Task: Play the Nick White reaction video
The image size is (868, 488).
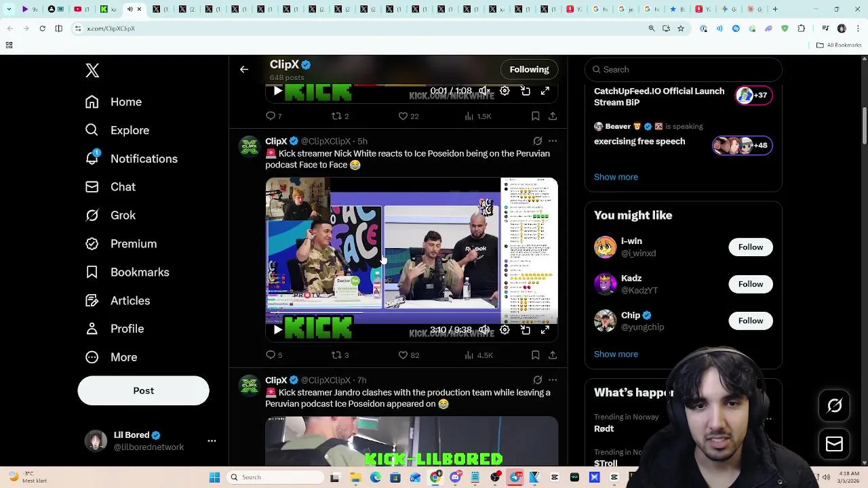Action: coord(277,330)
